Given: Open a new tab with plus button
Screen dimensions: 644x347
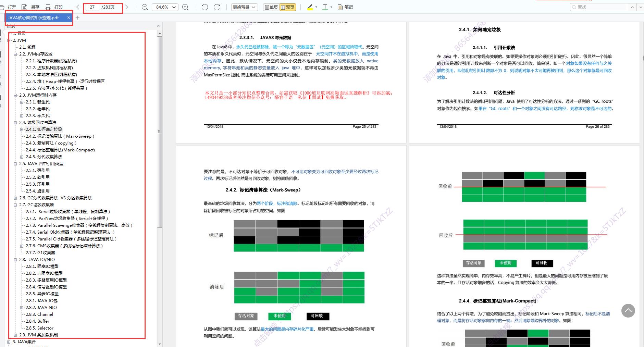Looking at the screenshot, I should pos(77,17).
